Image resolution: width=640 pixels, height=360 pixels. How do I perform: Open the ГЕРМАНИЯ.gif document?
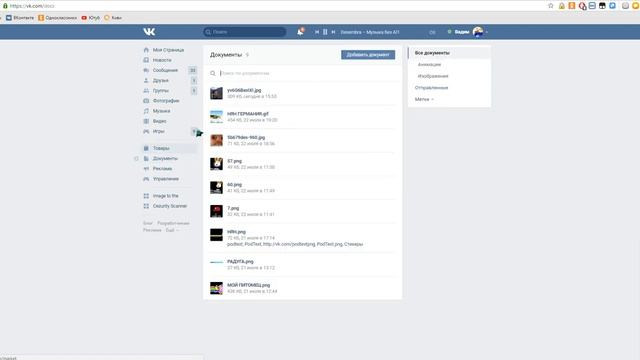coord(248,114)
